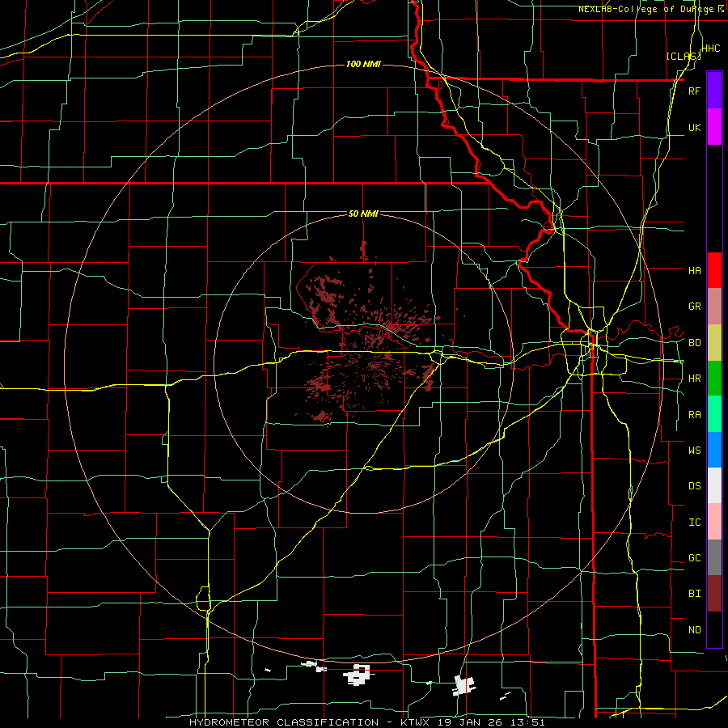Click the '13:51' timestamp
The width and height of the screenshot is (728, 728).
tap(529, 722)
